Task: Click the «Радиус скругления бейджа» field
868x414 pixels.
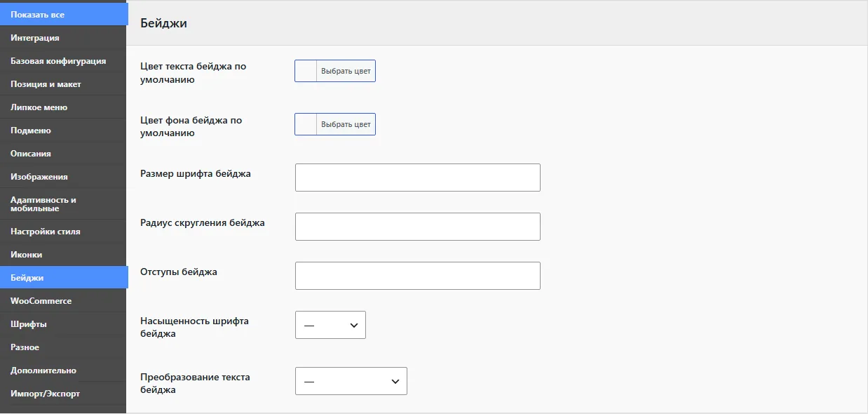Action: (x=418, y=227)
